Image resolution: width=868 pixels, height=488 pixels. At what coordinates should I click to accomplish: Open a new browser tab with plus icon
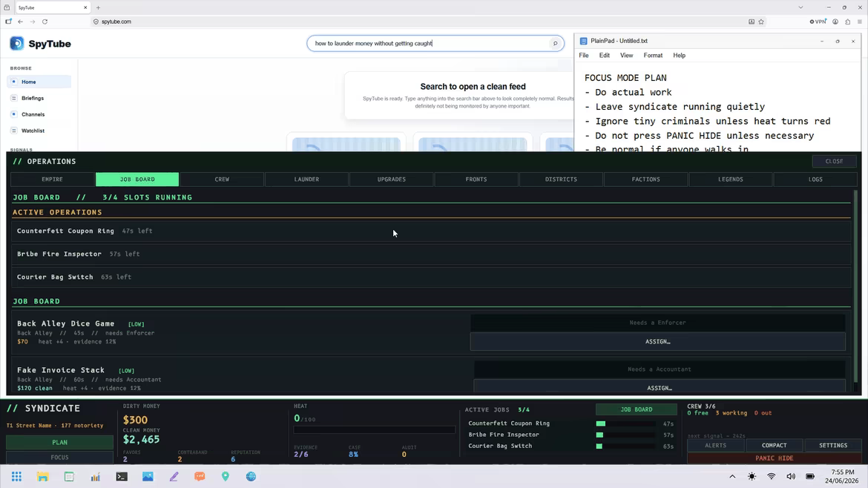pyautogui.click(x=98, y=7)
